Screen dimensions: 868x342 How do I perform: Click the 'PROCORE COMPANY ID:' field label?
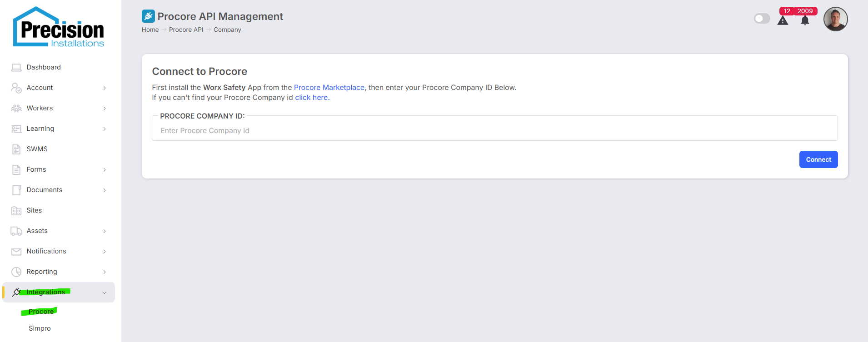click(202, 116)
